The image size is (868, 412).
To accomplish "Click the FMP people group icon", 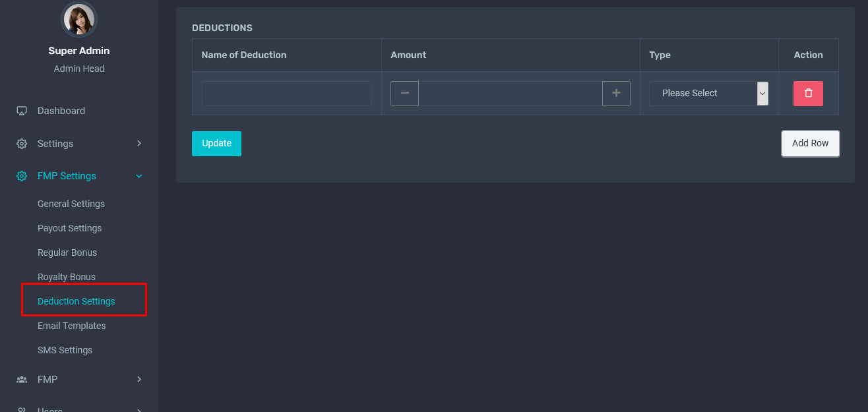I will pos(22,380).
